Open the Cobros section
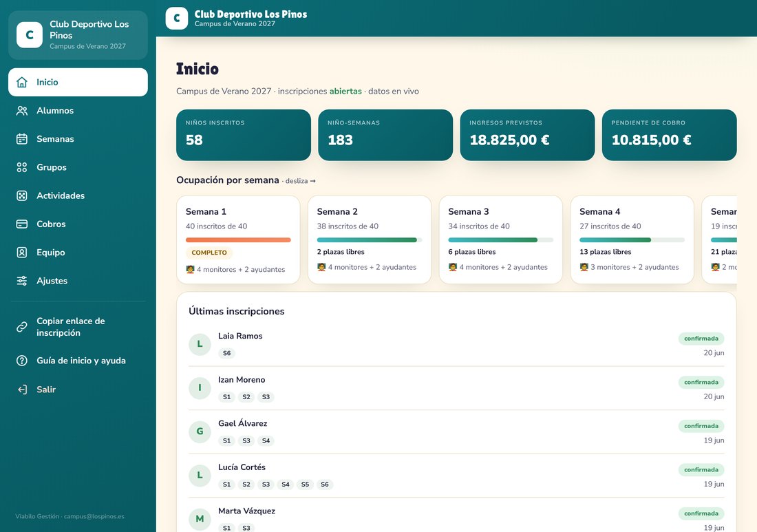 click(78, 224)
